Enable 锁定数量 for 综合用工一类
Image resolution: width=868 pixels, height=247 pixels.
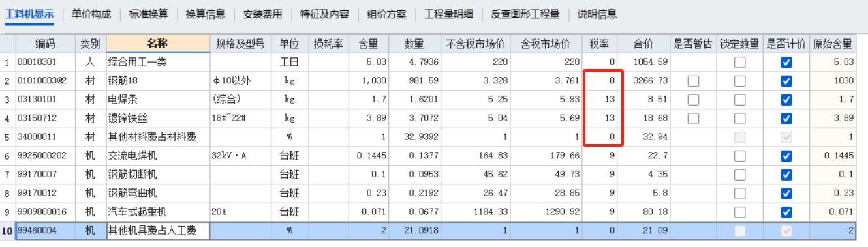[x=739, y=63]
